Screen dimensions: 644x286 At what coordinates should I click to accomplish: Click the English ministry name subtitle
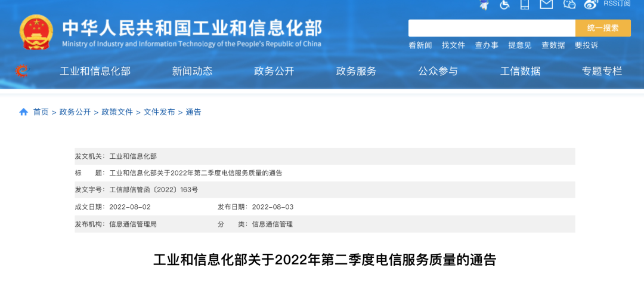click(x=192, y=44)
